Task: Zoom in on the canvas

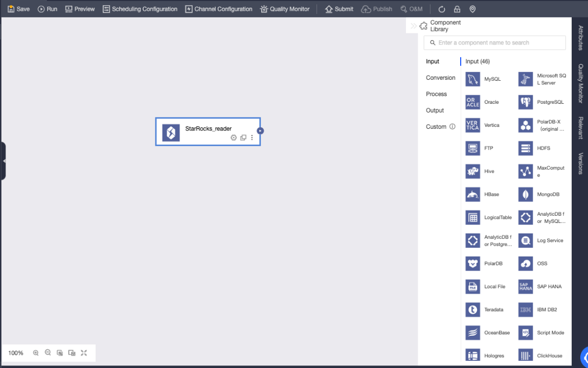Action: coord(36,353)
